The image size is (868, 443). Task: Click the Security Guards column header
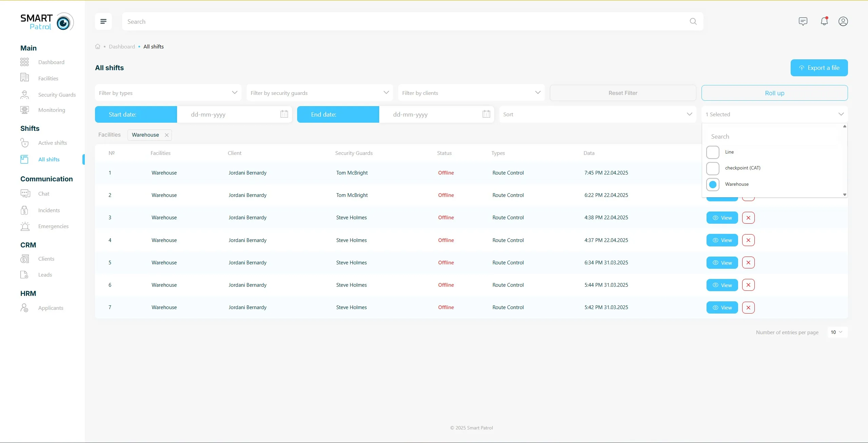tap(354, 153)
